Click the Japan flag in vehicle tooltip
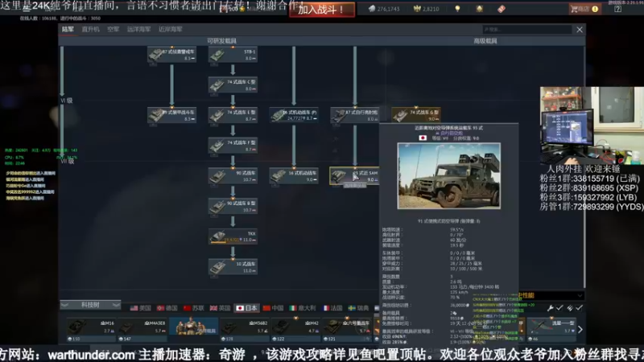644x362 pixels. 422,138
